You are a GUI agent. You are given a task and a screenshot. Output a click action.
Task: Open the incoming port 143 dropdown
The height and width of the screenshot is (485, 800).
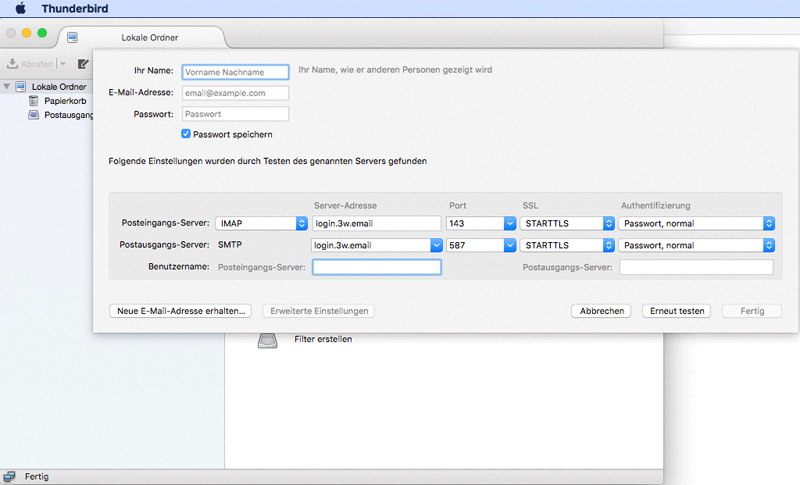[x=480, y=223]
